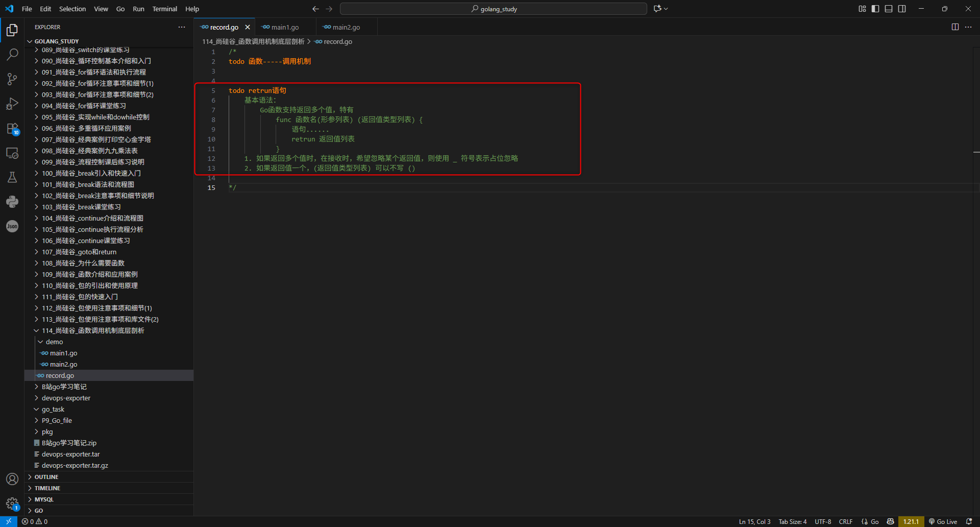Open the command center Copilot chat menu
Screen dimensions: 980x527
click(x=660, y=9)
